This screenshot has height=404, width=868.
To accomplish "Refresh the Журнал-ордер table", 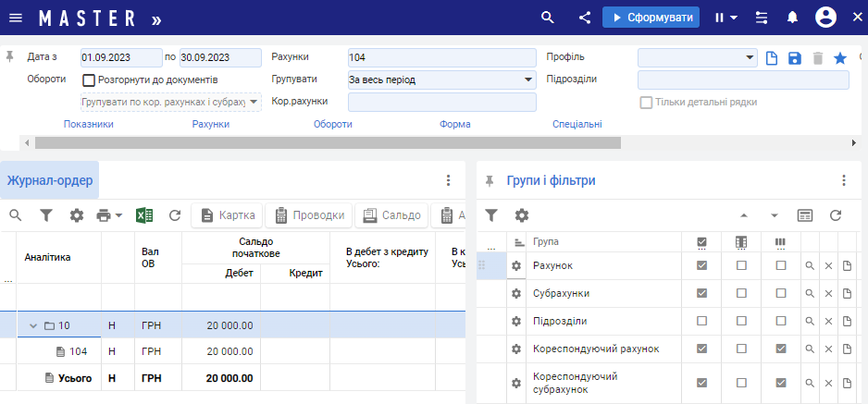I will (174, 215).
